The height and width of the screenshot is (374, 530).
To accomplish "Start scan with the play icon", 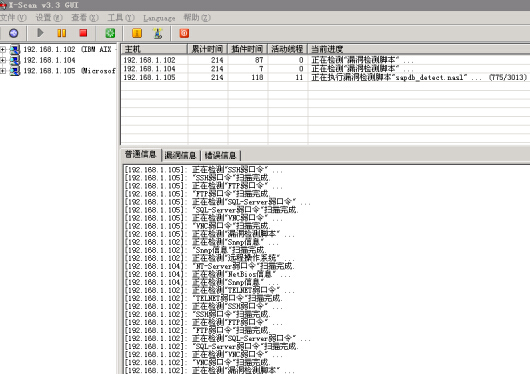I will pyautogui.click(x=40, y=33).
